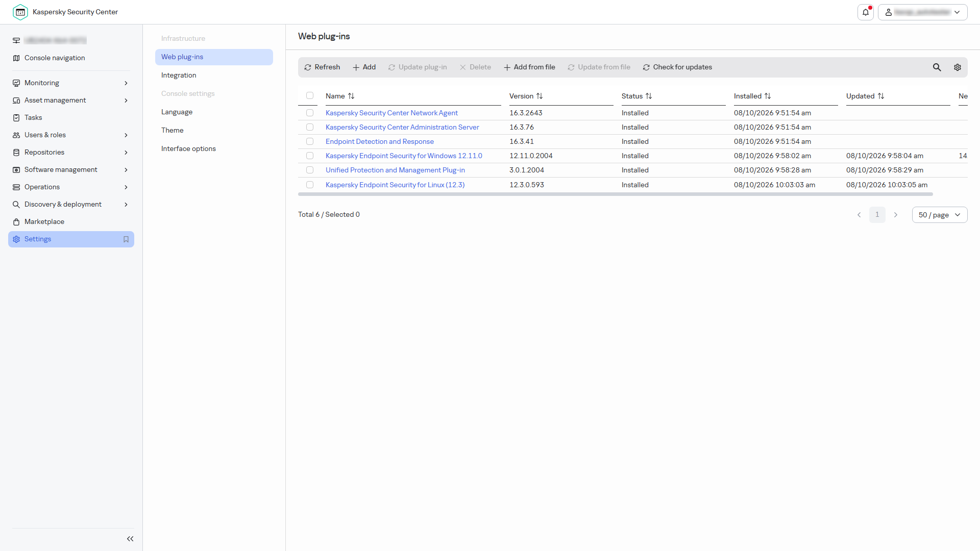Sort by Version column arrows
980x551 pixels.
(x=540, y=96)
